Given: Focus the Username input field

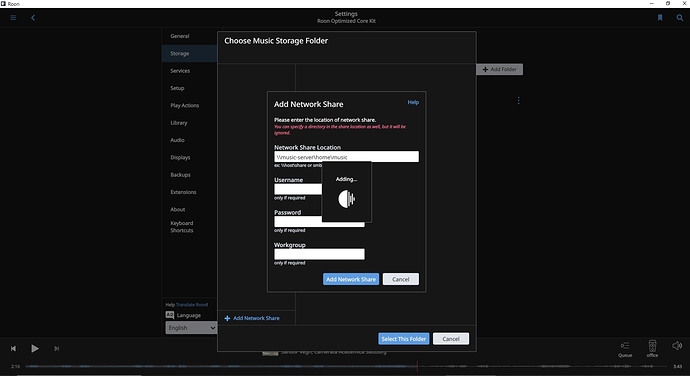Looking at the screenshot, I should click(298, 189).
